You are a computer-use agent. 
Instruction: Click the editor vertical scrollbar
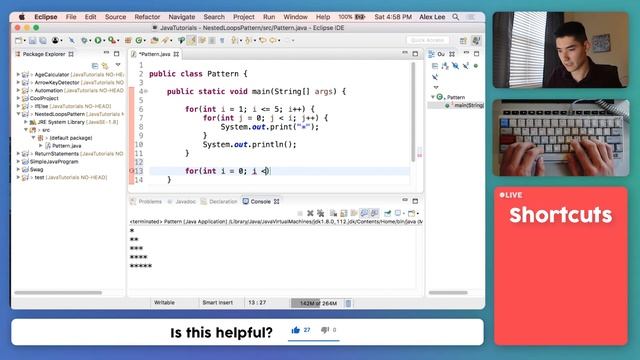point(413,111)
